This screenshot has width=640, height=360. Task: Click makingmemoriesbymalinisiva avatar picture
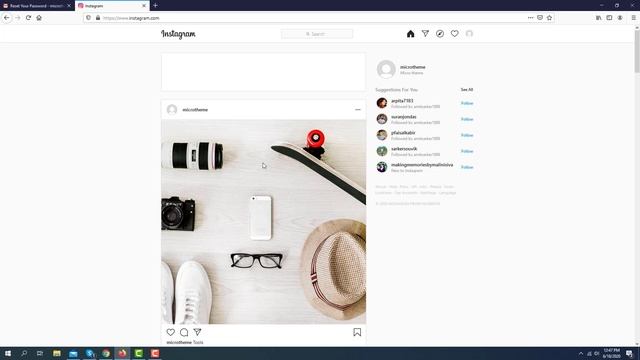(x=382, y=167)
